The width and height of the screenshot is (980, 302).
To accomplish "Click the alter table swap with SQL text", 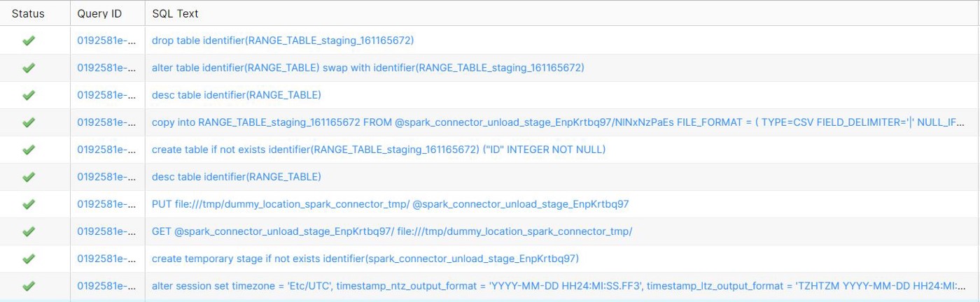I will [x=368, y=68].
